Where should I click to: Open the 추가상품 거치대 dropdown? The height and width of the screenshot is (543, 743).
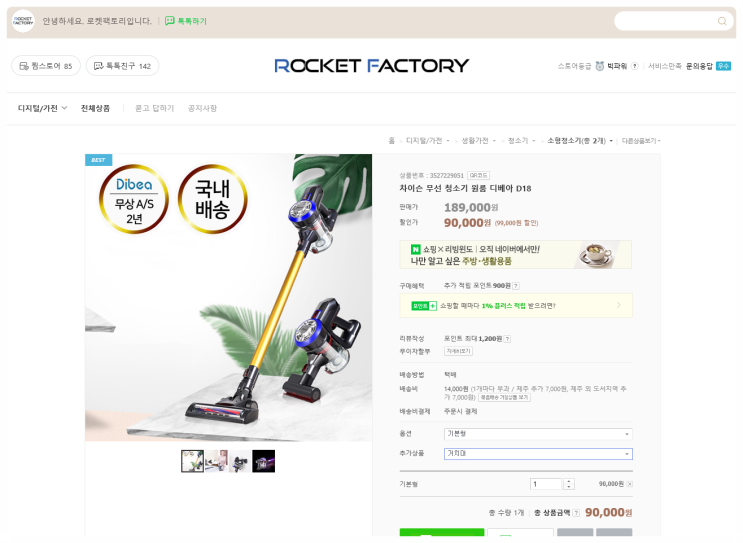click(x=538, y=454)
